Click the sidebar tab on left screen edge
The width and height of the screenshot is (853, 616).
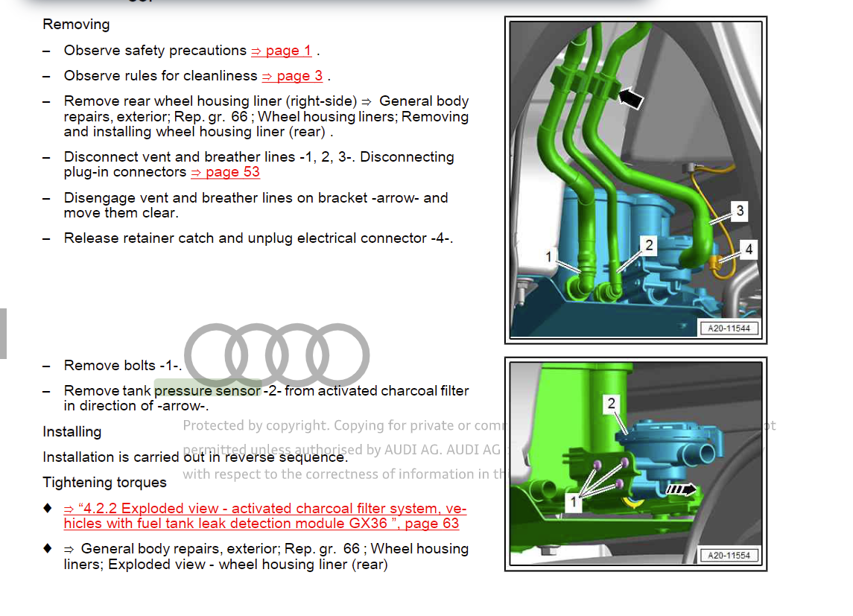tap(3, 333)
